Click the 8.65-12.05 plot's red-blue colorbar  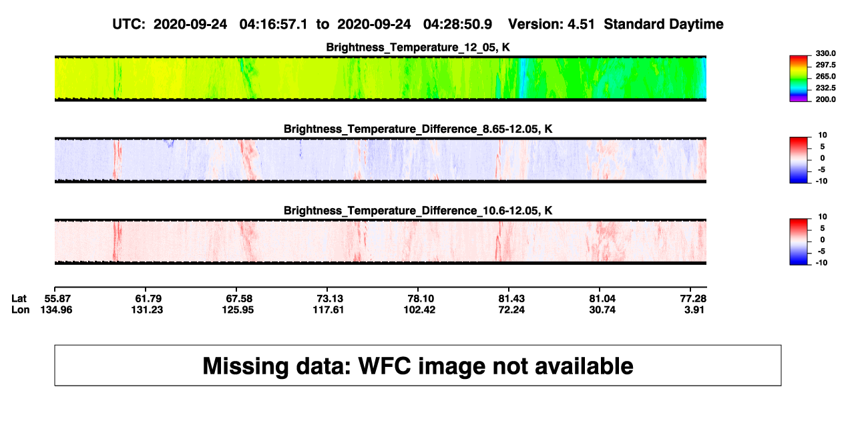click(x=799, y=159)
